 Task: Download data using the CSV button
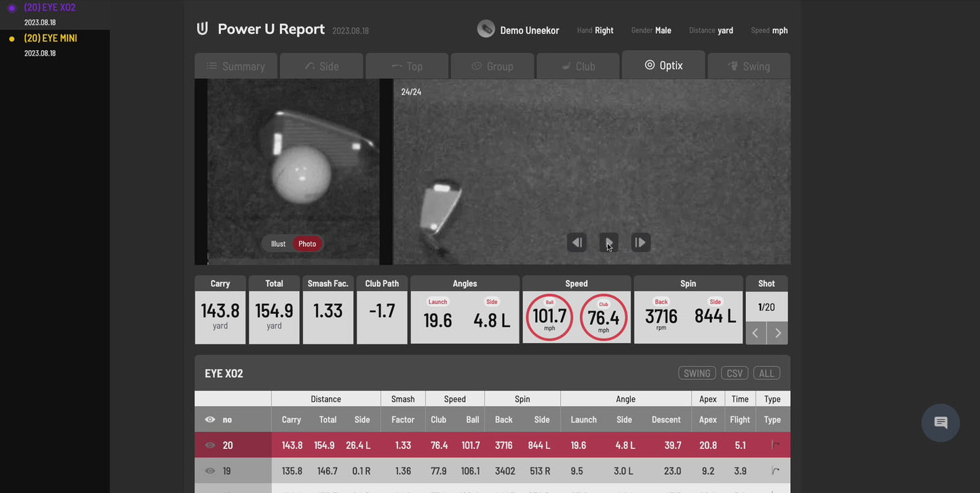tap(734, 372)
